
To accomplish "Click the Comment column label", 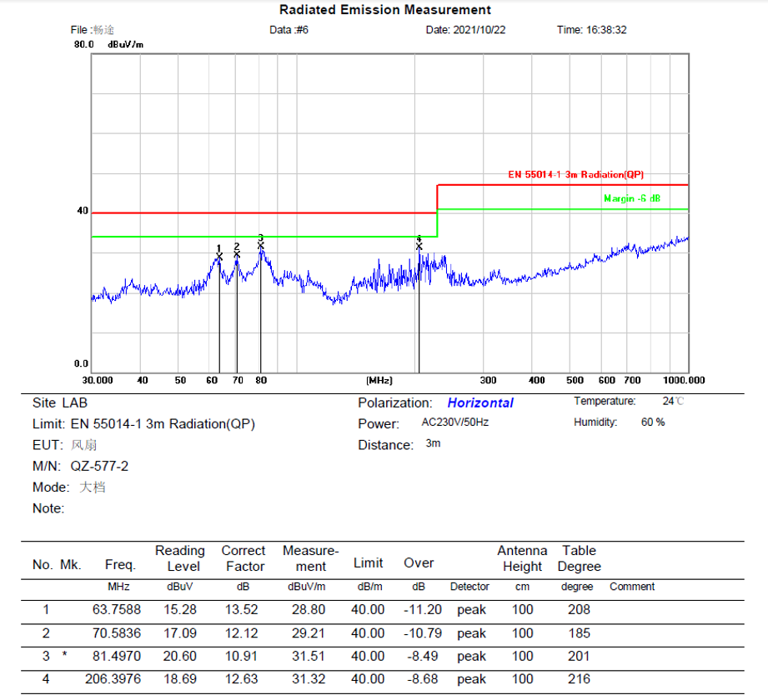I will point(632,587).
